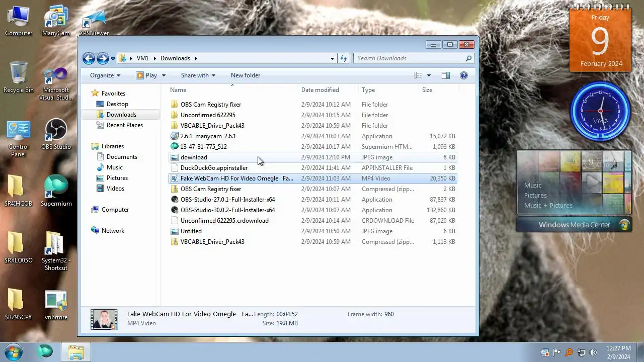Expand the arrow after Downloads breadcrumb
The width and height of the screenshot is (644, 362).
pos(196,58)
